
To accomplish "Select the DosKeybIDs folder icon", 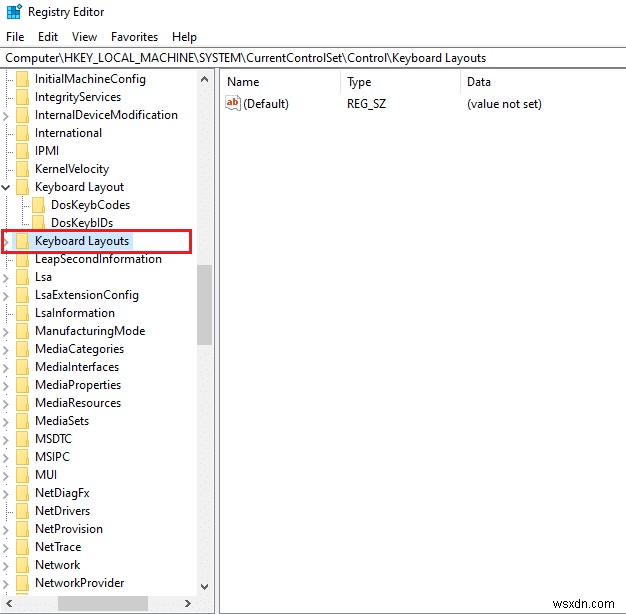I will (38, 222).
